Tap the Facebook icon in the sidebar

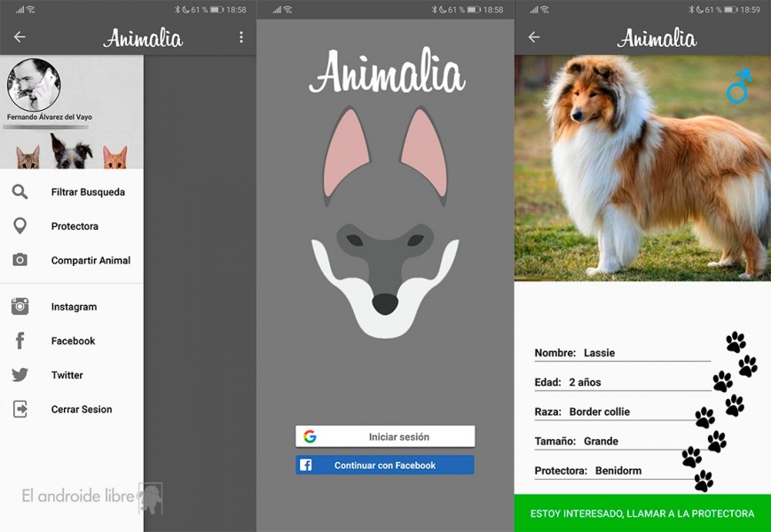[20, 341]
